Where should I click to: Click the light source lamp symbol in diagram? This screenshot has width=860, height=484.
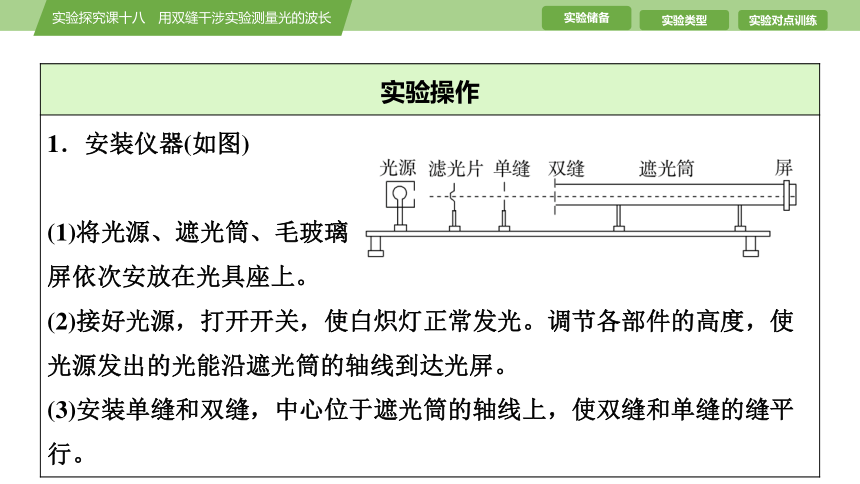400,194
